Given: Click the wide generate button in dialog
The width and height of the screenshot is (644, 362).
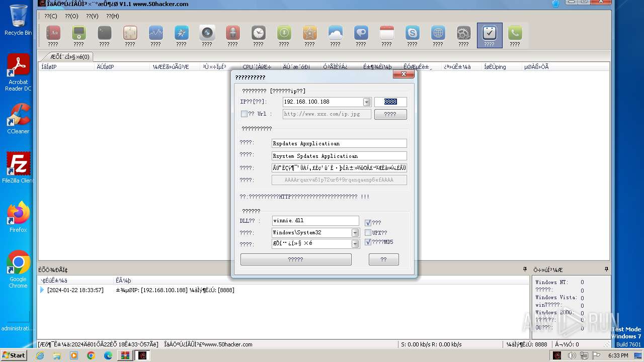Looking at the screenshot, I should coord(296,259).
